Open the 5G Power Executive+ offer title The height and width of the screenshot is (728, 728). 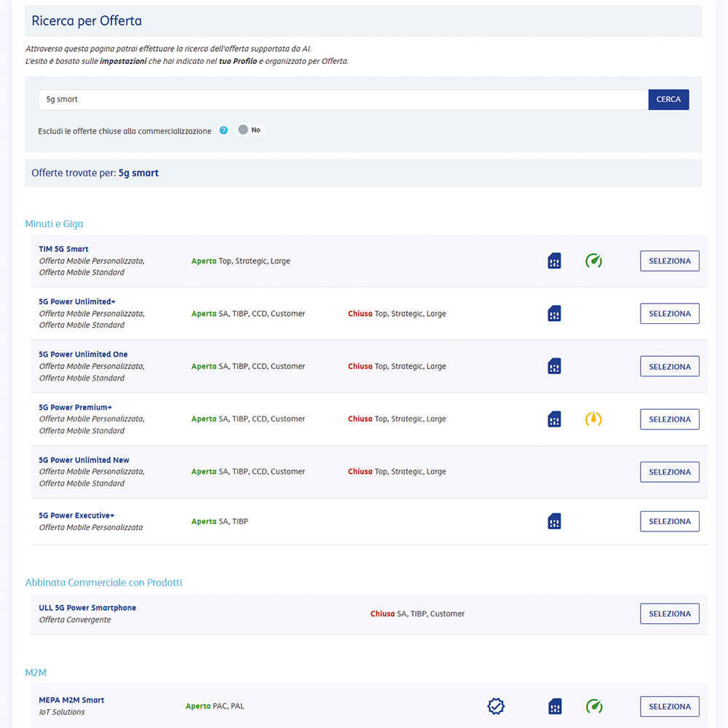click(76, 515)
